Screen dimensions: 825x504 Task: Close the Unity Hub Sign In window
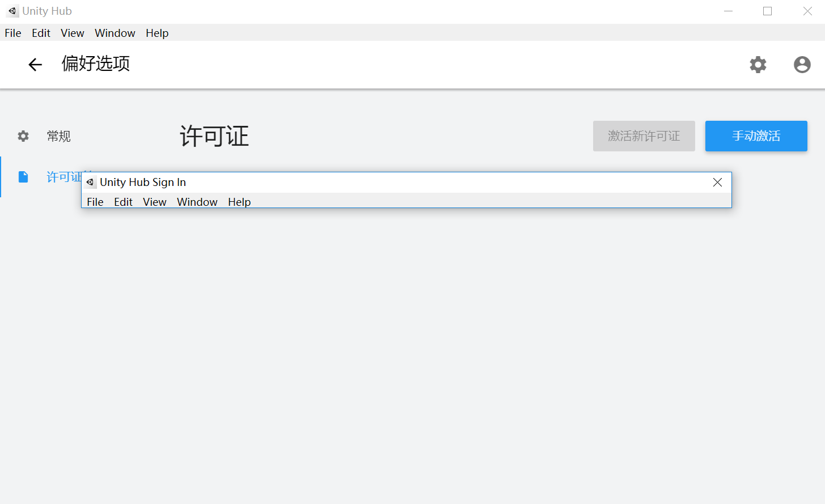717,182
